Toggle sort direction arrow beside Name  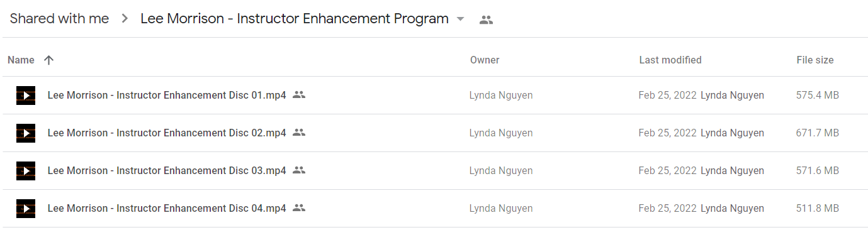point(48,60)
